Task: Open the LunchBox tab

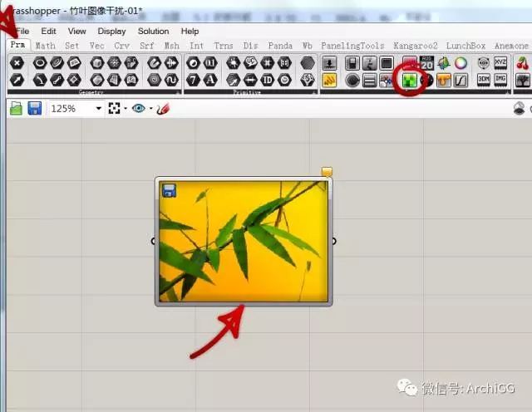Action: coord(465,46)
